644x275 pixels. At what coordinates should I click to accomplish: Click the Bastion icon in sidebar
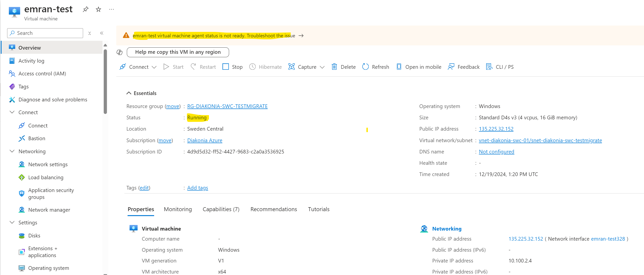pyautogui.click(x=22, y=138)
